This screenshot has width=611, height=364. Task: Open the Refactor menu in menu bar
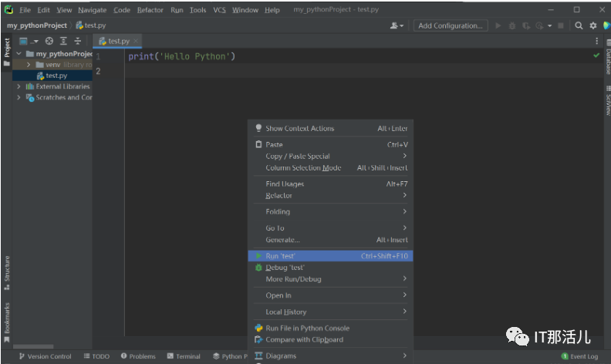[x=150, y=10]
